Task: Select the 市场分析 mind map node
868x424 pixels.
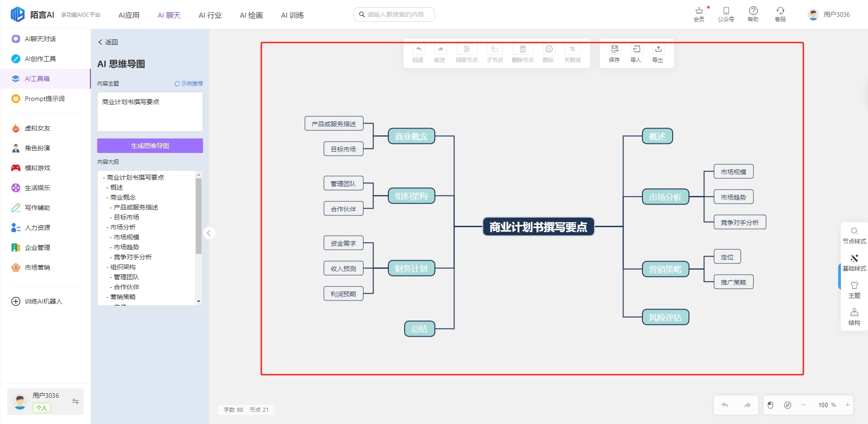Action: point(665,197)
